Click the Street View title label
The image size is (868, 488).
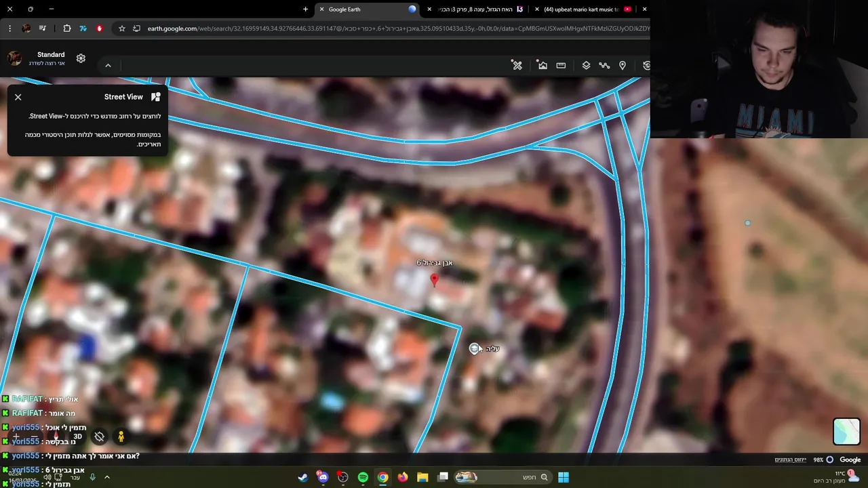(x=123, y=97)
